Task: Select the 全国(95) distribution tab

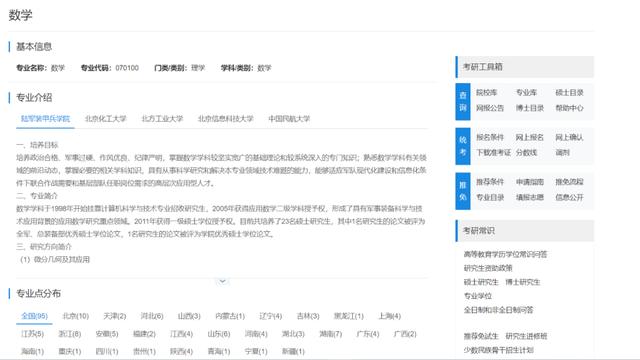Action: coord(35,316)
